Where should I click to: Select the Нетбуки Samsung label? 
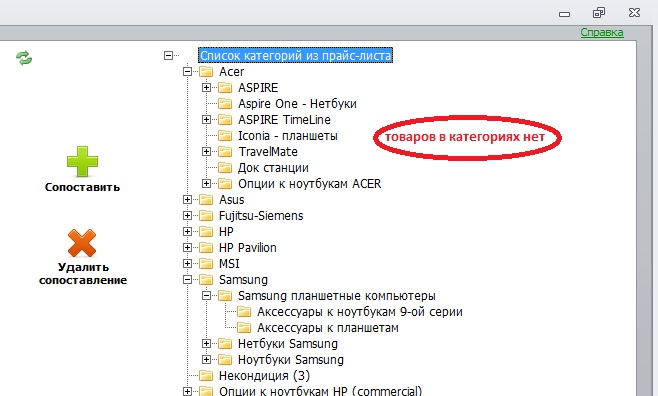287,344
